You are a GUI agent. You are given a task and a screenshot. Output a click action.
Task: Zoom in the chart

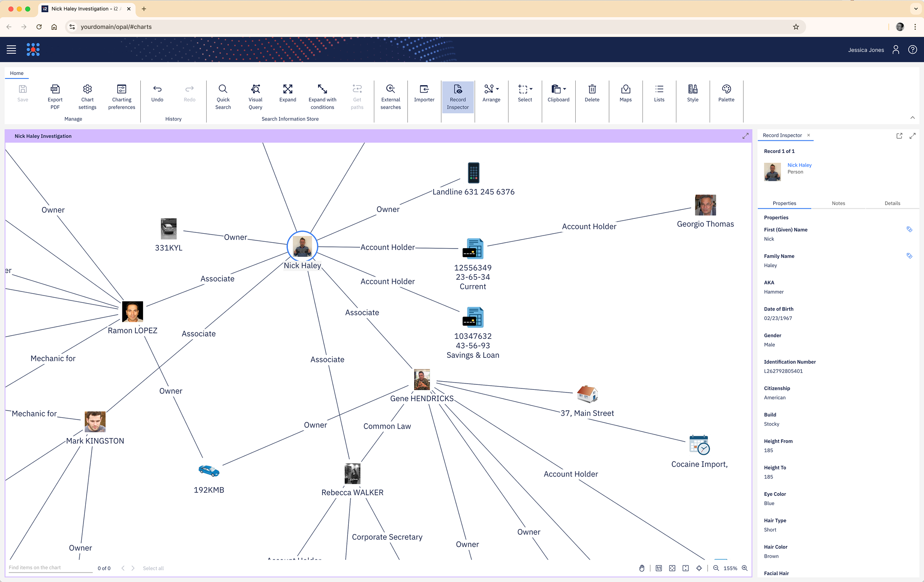744,568
